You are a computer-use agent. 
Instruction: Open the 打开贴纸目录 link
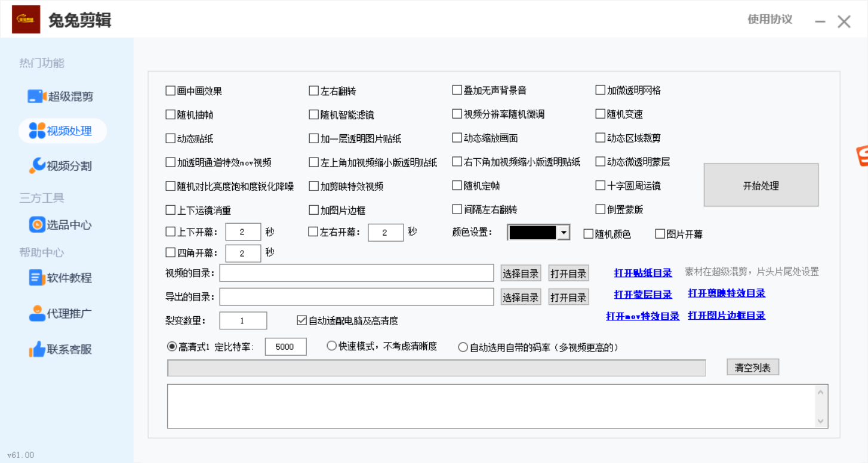tap(642, 273)
